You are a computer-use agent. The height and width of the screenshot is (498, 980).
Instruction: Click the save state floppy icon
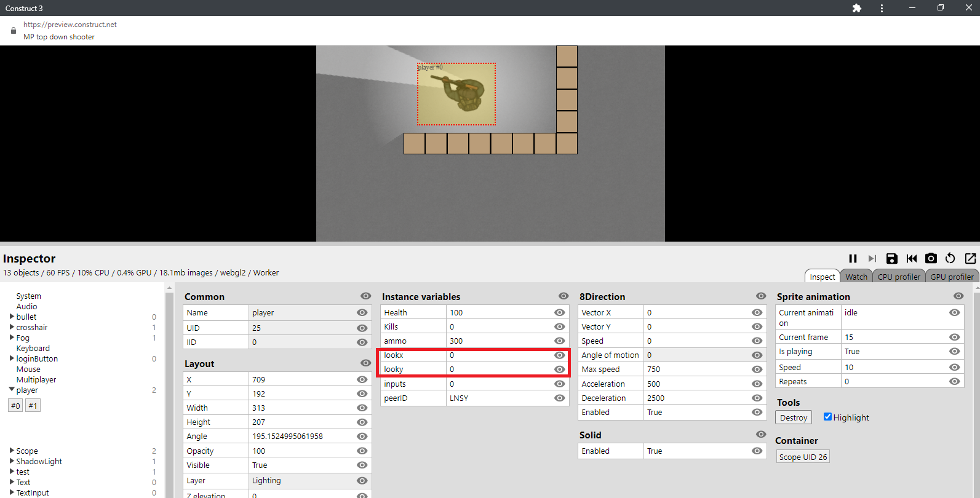892,258
